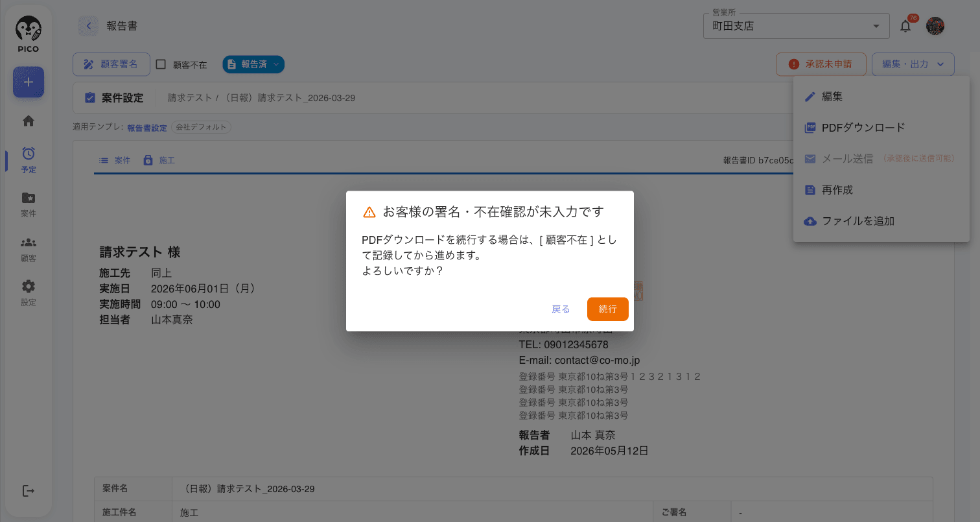Switch to the 案件 tab
Screen dimensions: 980x522
(115, 160)
